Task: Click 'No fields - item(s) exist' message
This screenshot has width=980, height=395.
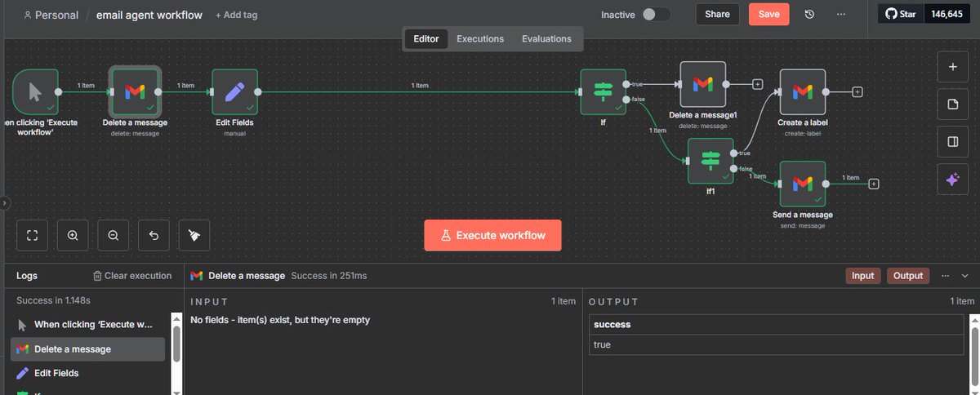Action: point(280,320)
